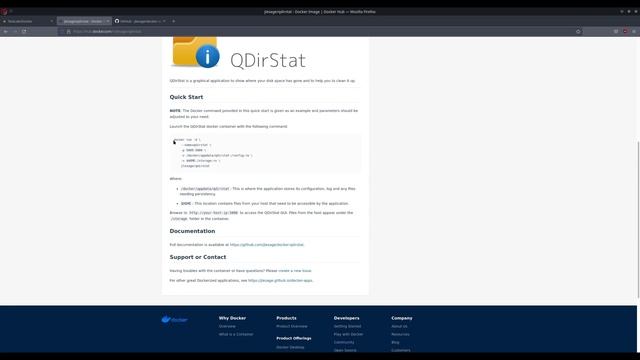Viewport: 640px width, 360px height.
Task: Open footer Overview link under Why Docker
Action: click(x=227, y=327)
